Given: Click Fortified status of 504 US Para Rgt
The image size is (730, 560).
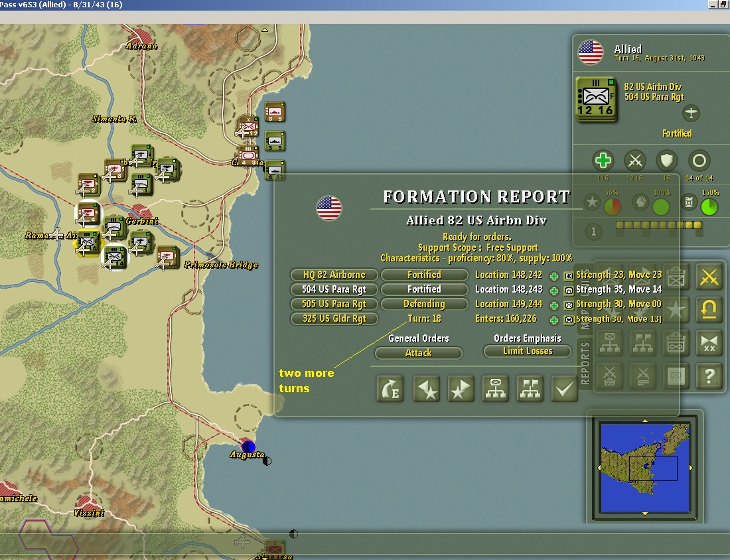Looking at the screenshot, I should 424,289.
